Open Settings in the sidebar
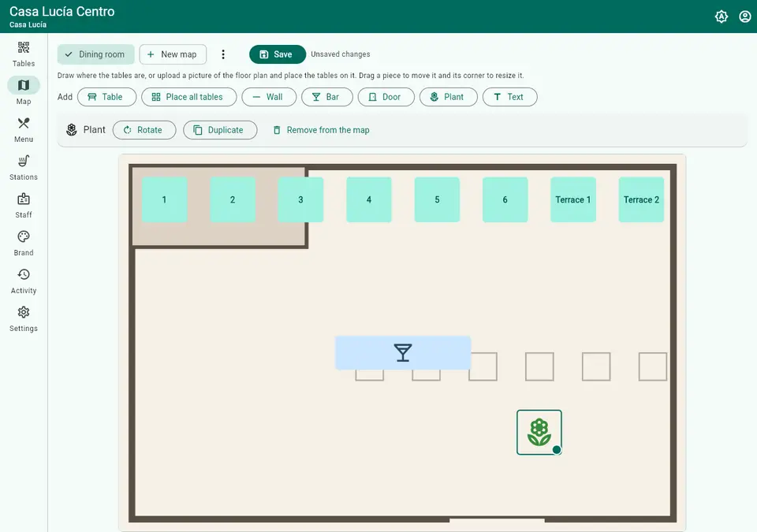Screen dimensions: 757x532 pyautogui.click(x=23, y=319)
